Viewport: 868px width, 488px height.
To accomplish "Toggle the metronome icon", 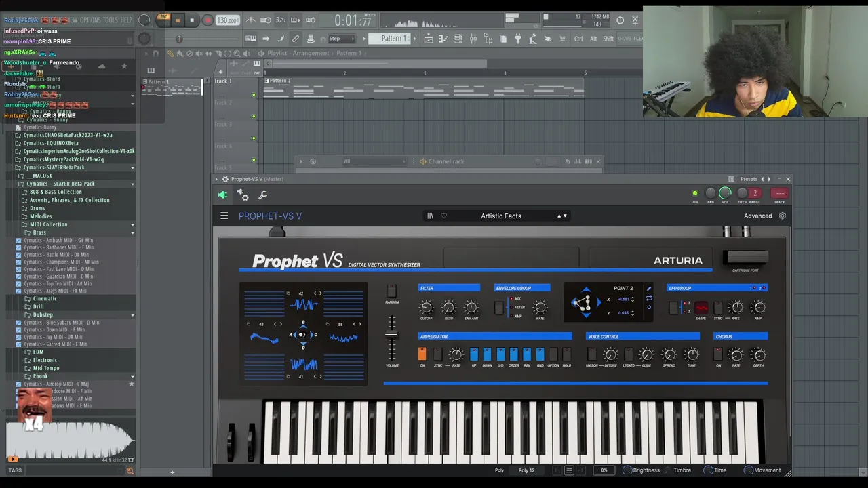I will pos(251,20).
